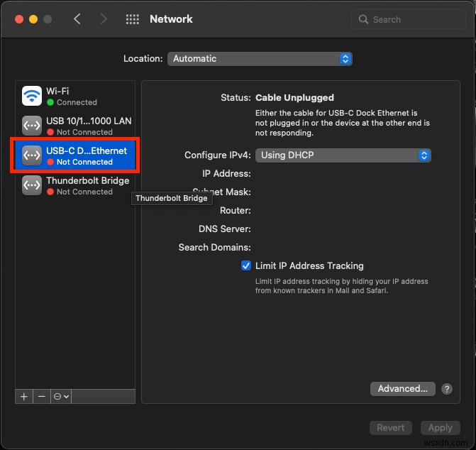Show all preferences grid icon
476x450 pixels.
[x=133, y=19]
